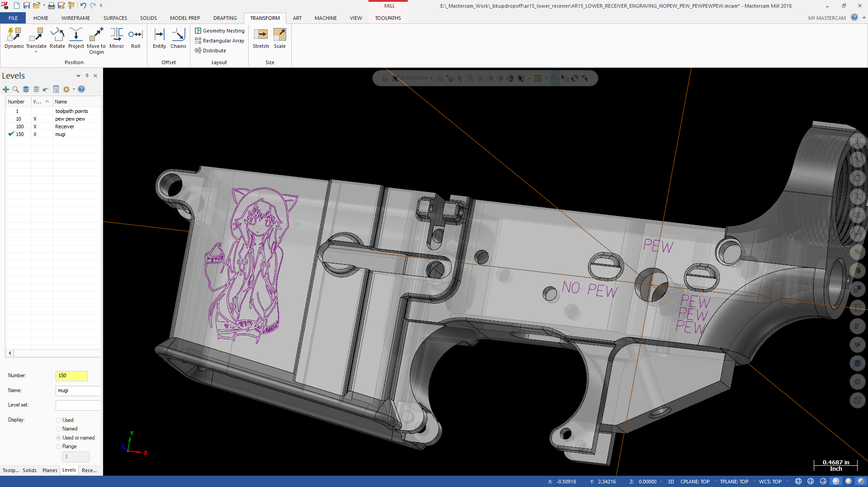Open the Open-file dropdown arrow
This screenshot has height=487, width=868.
click(x=44, y=5)
